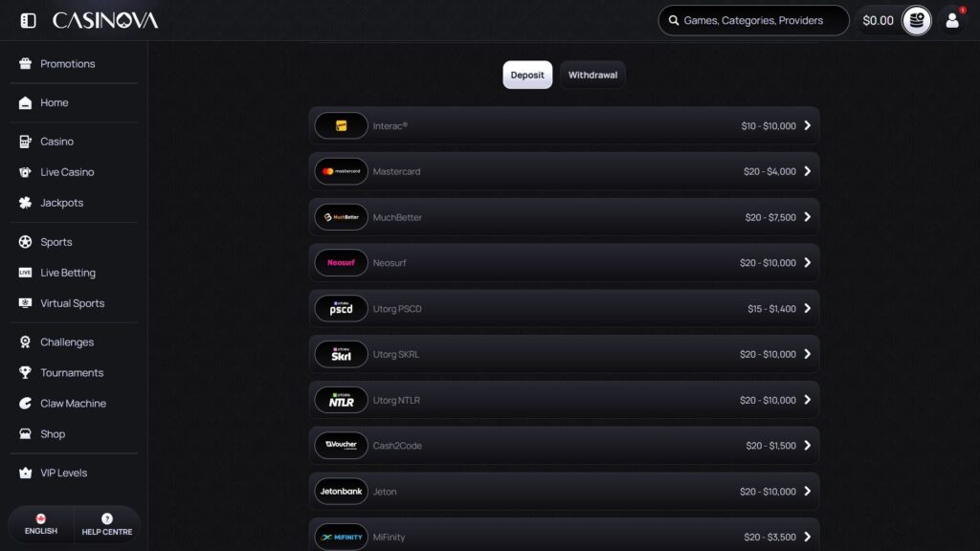Switch to the Withdrawal tab

(592, 75)
